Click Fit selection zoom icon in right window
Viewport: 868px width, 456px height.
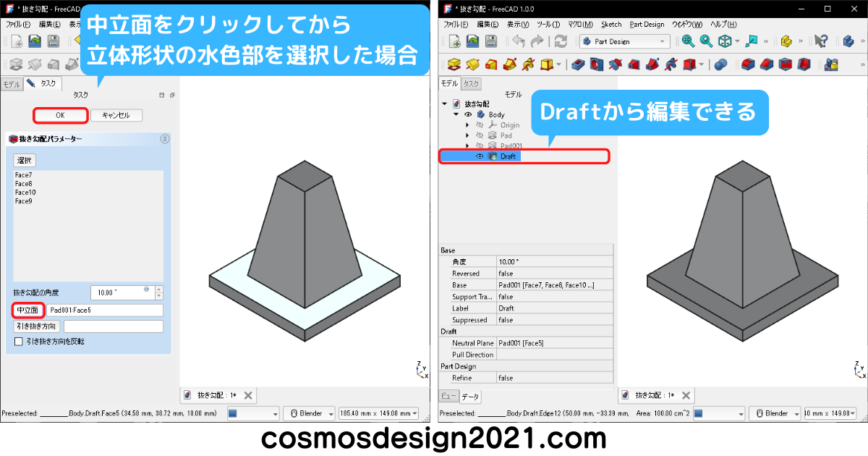click(706, 41)
